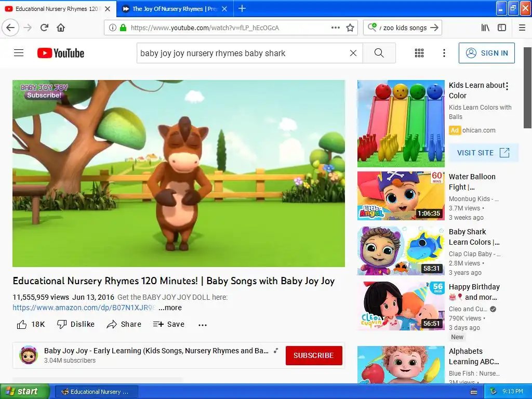Open page actions three-dot menu in address bar
Screen dimensions: 532x399
click(336, 28)
